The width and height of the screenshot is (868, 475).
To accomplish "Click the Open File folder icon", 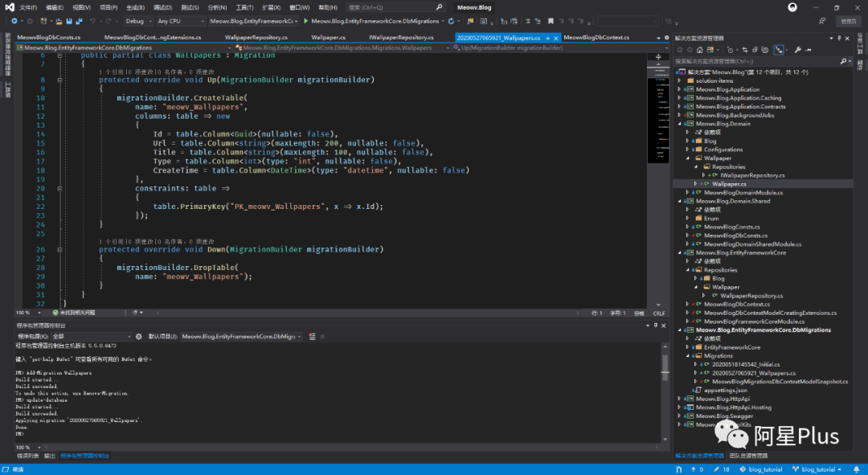I will (x=58, y=21).
